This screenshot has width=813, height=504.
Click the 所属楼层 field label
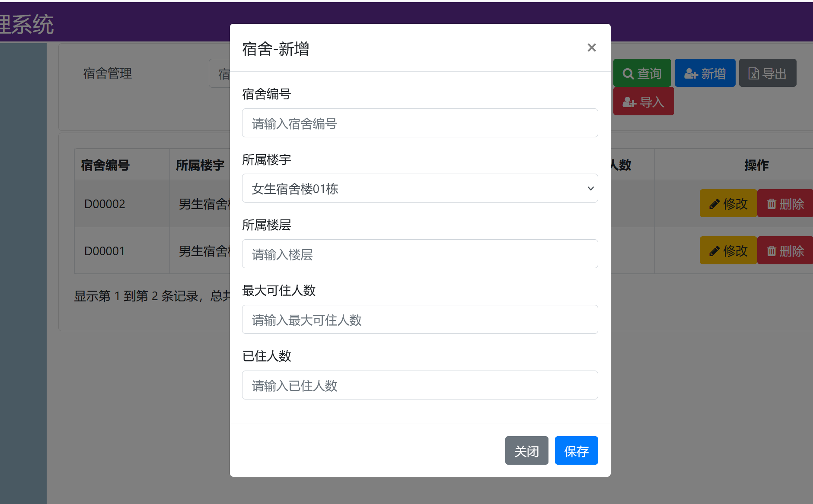point(267,225)
